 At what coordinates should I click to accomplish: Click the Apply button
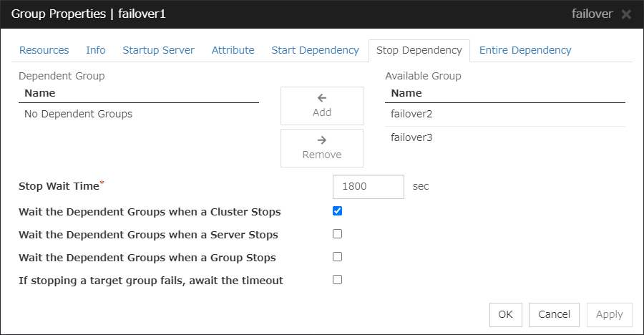(609, 314)
